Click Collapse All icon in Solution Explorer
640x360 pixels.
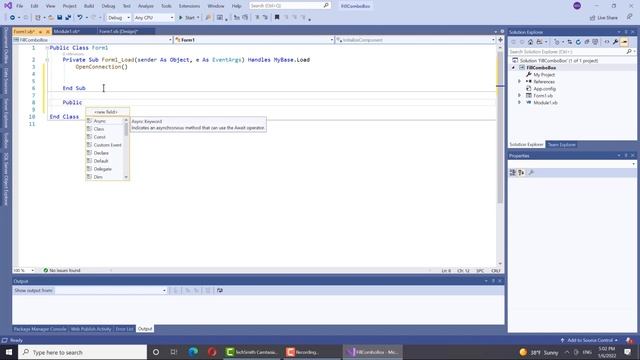click(x=587, y=42)
